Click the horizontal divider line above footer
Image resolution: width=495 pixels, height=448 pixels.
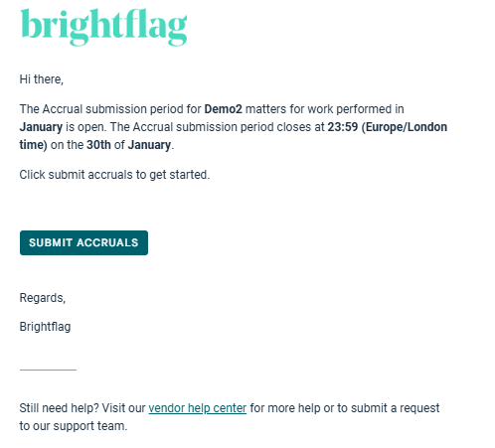coord(48,370)
